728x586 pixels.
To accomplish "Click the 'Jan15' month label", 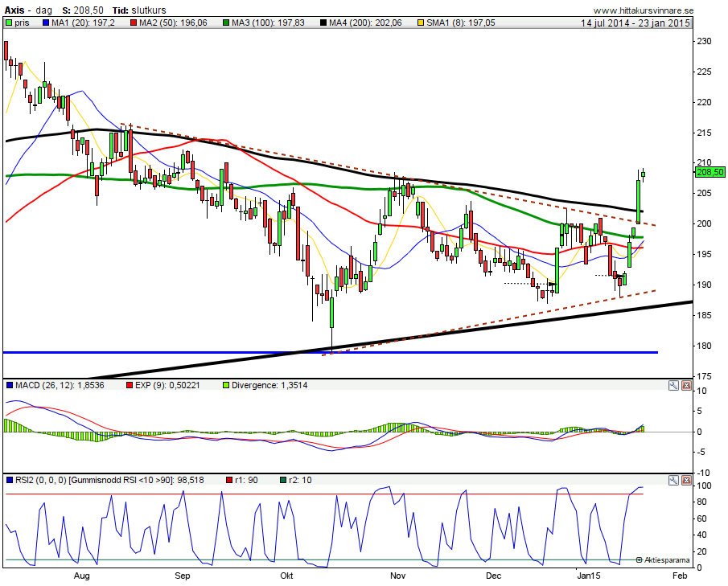I will (589, 576).
